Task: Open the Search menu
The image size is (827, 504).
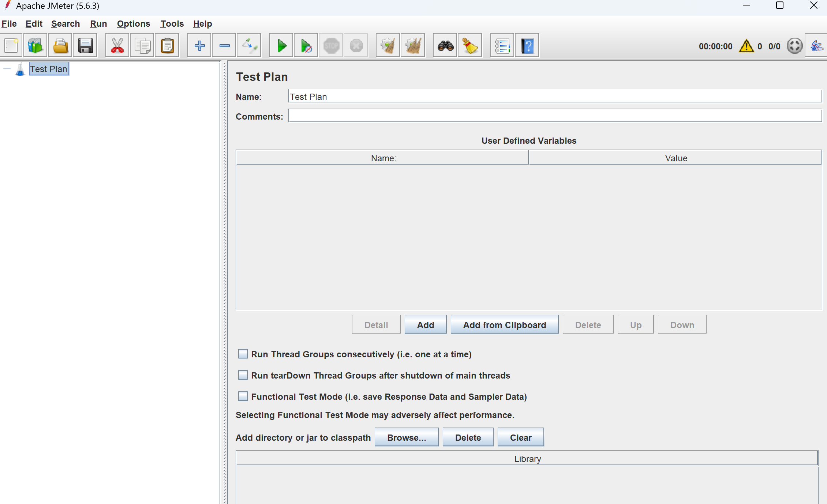Action: pos(66,24)
